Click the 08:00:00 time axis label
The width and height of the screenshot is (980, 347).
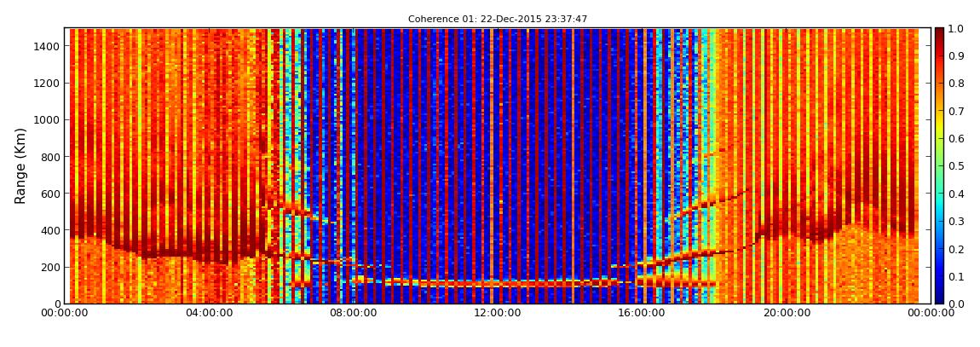(x=355, y=313)
